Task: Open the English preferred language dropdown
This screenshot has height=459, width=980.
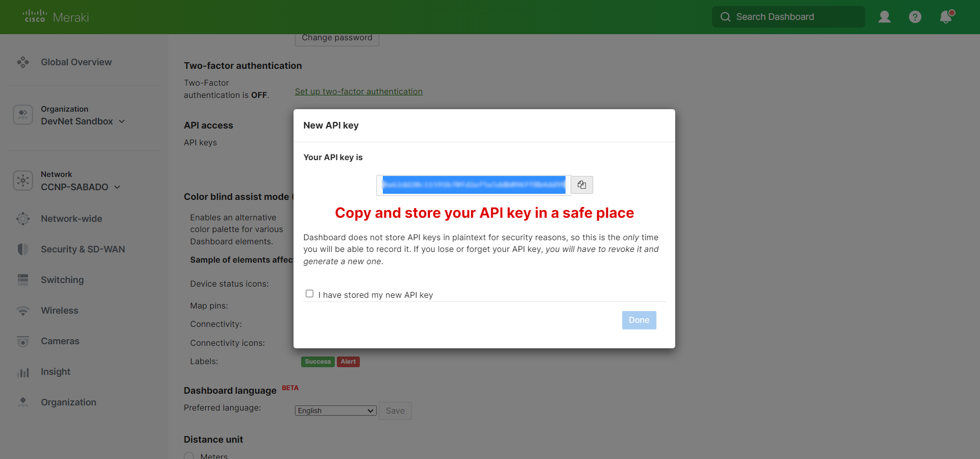Action: tap(335, 411)
